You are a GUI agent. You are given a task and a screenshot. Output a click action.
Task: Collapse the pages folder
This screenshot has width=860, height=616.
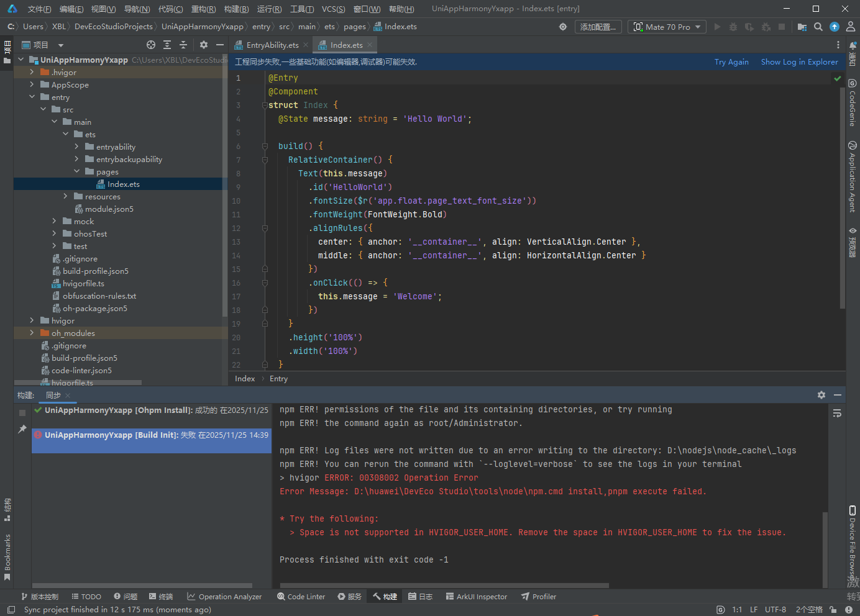76,171
